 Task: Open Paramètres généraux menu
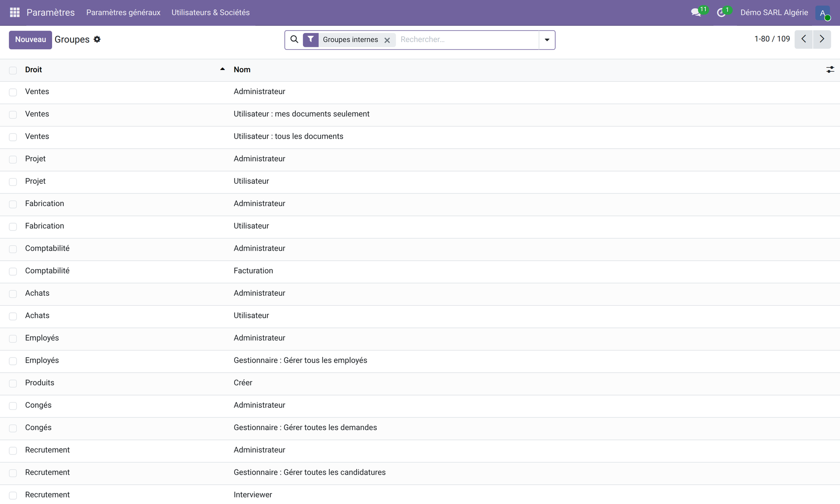tap(123, 13)
